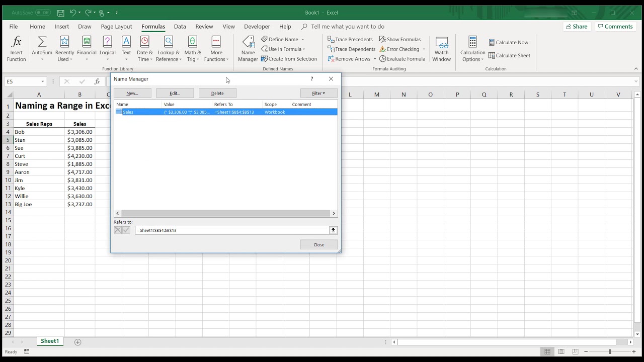Open Text functions library
The width and height of the screenshot is (644, 362).
126,49
